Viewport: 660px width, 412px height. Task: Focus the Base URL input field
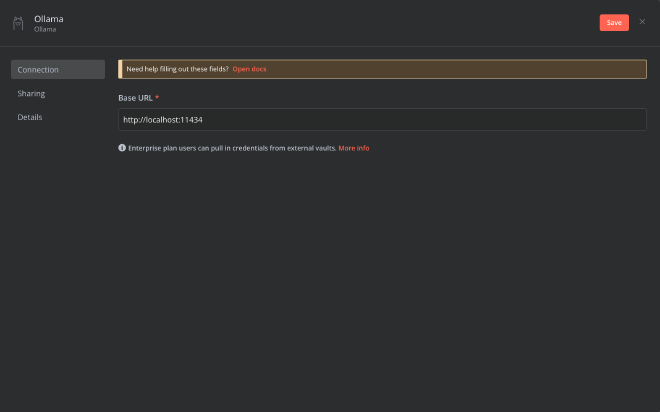[x=382, y=120]
